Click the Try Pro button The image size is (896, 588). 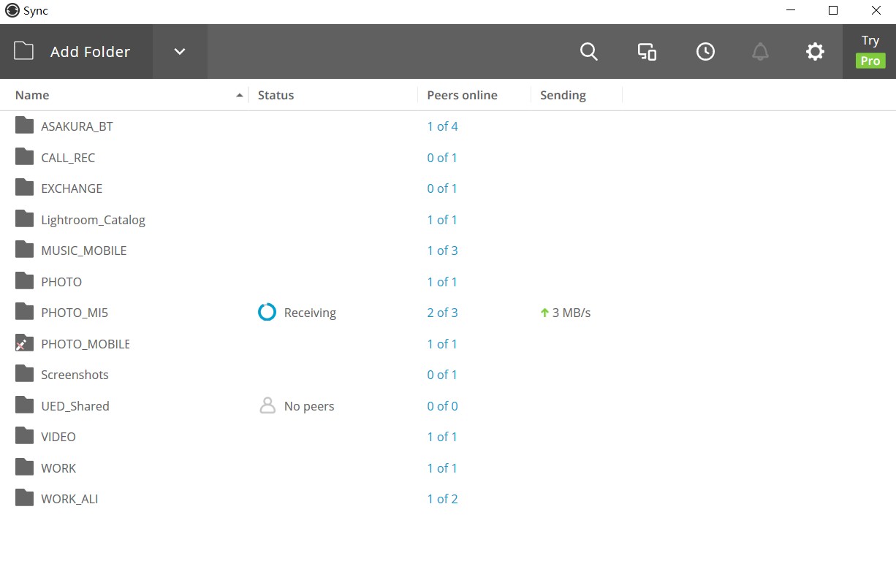(870, 51)
